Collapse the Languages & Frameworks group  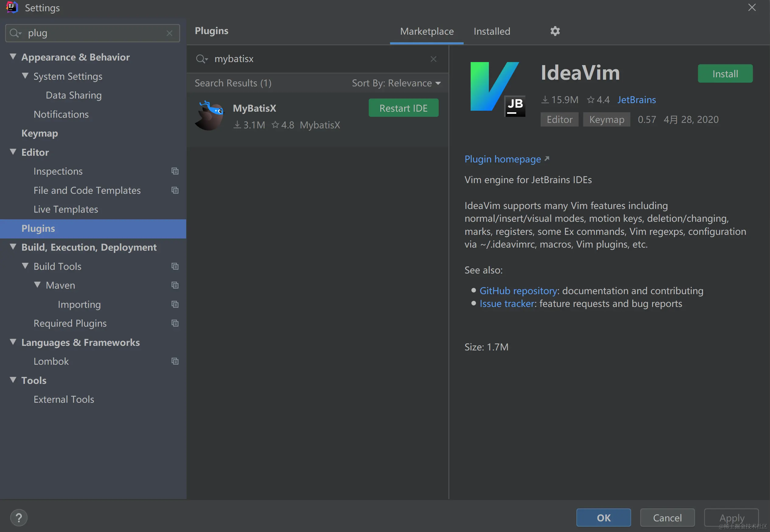pos(13,342)
